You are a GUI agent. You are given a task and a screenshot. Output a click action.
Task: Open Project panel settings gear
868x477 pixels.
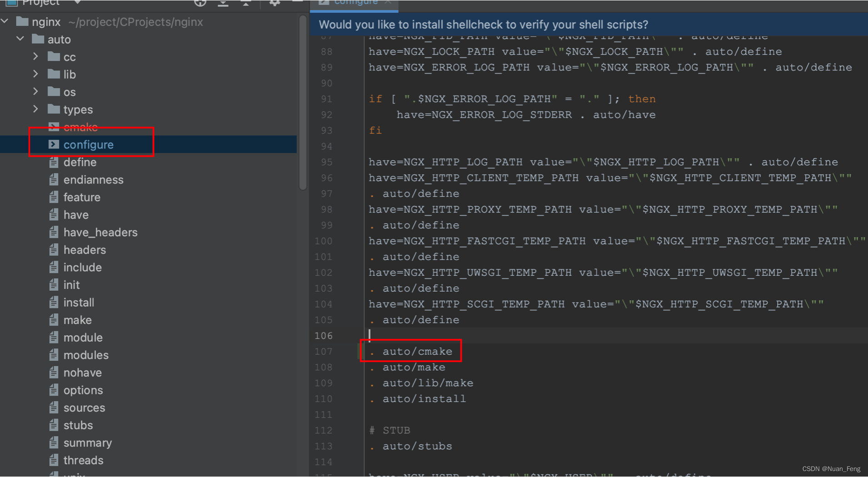(274, 3)
